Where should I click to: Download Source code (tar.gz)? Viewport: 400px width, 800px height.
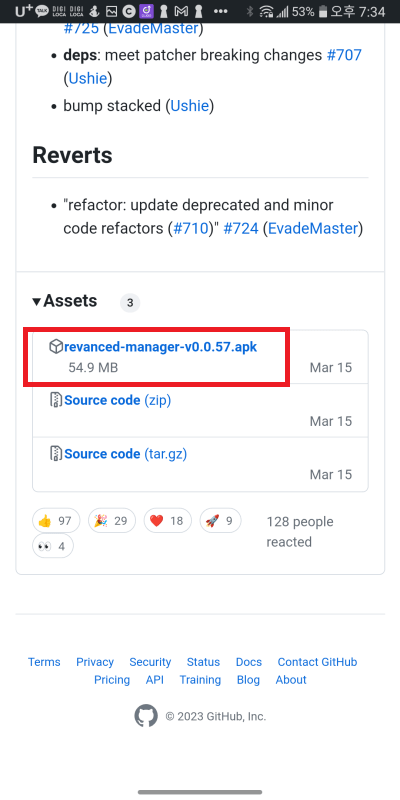tap(126, 454)
